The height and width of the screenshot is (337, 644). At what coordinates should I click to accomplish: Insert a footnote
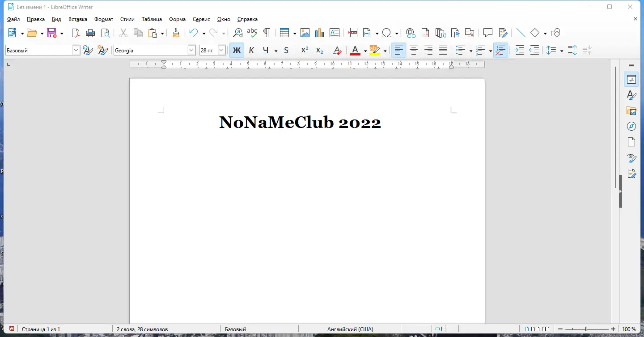coord(425,33)
